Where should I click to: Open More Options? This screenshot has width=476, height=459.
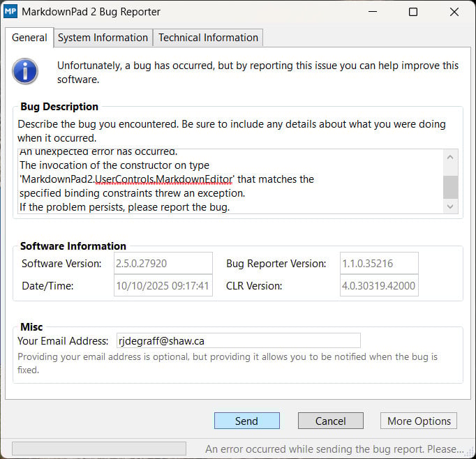pyautogui.click(x=419, y=421)
